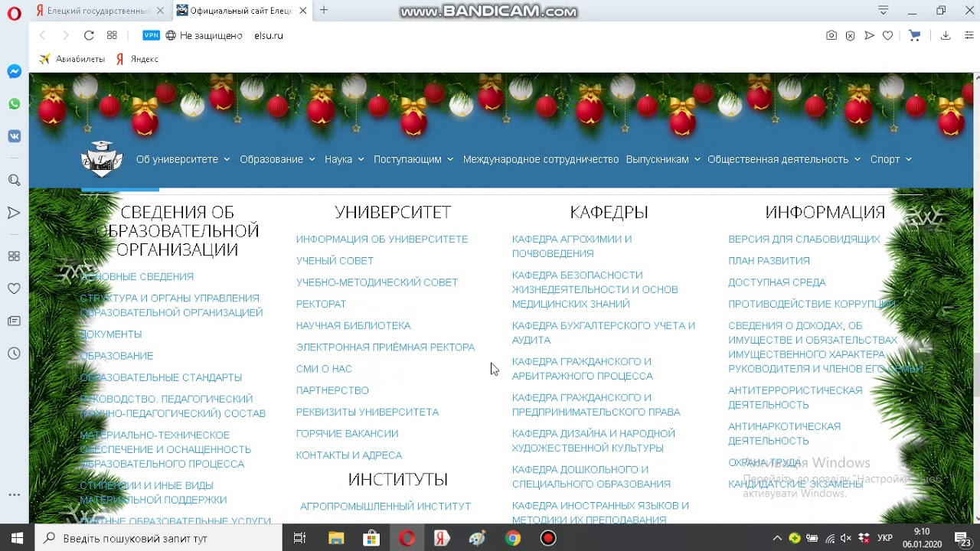Open File Explorer from taskbar
Image resolution: width=980 pixels, height=551 pixels.
[x=336, y=538]
